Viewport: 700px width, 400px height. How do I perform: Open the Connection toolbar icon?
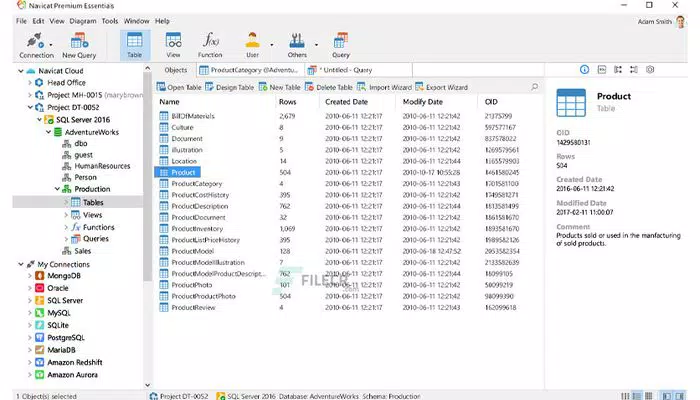(35, 45)
